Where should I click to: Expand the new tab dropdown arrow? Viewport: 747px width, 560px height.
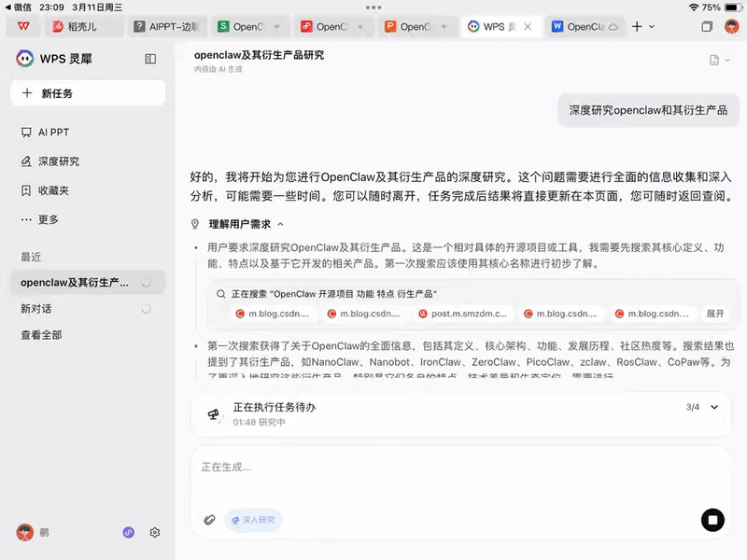coord(652,27)
